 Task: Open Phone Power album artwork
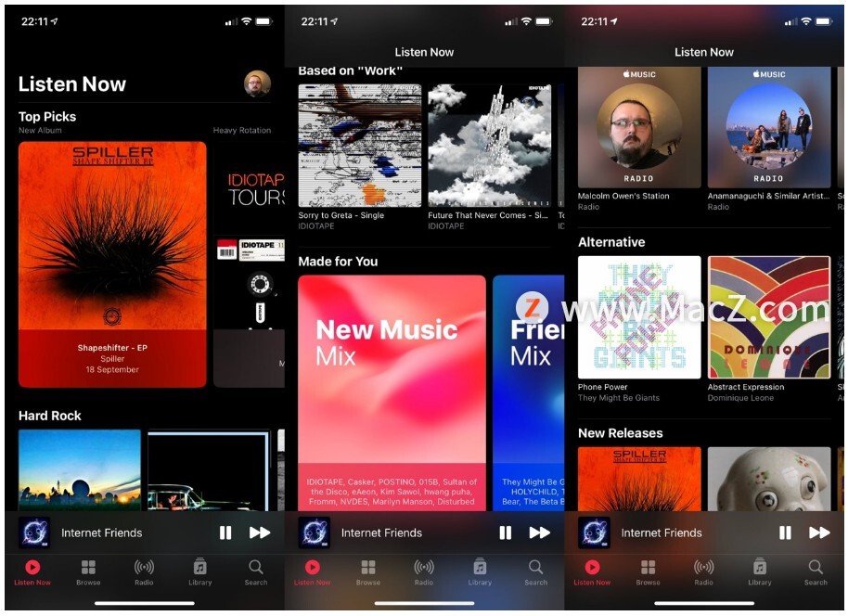tap(639, 317)
